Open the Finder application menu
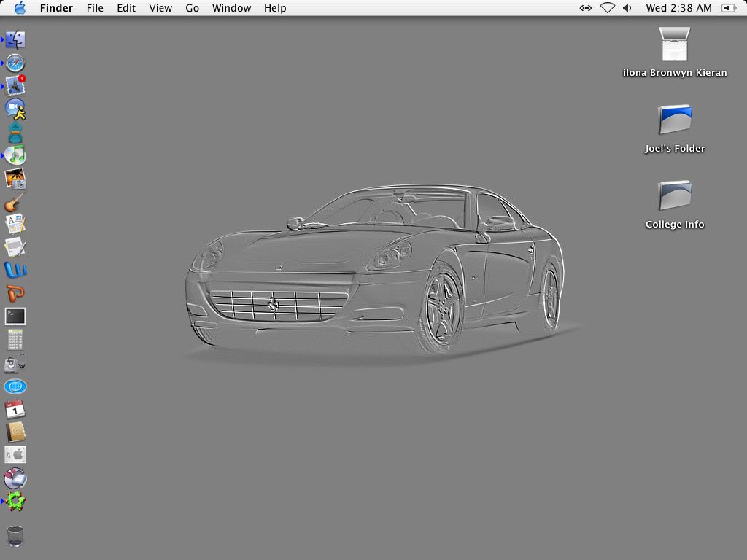This screenshot has width=747, height=560. (56, 8)
